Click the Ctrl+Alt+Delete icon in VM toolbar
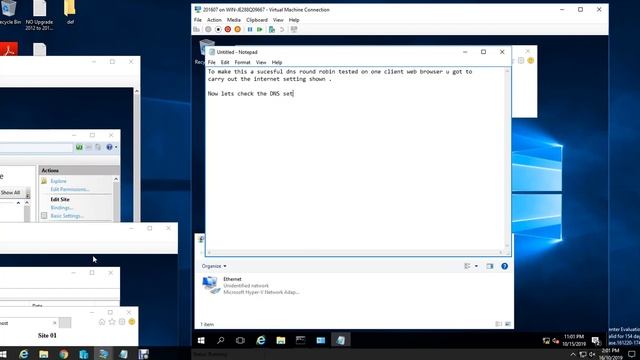This screenshot has height=360, width=640. 197,29
